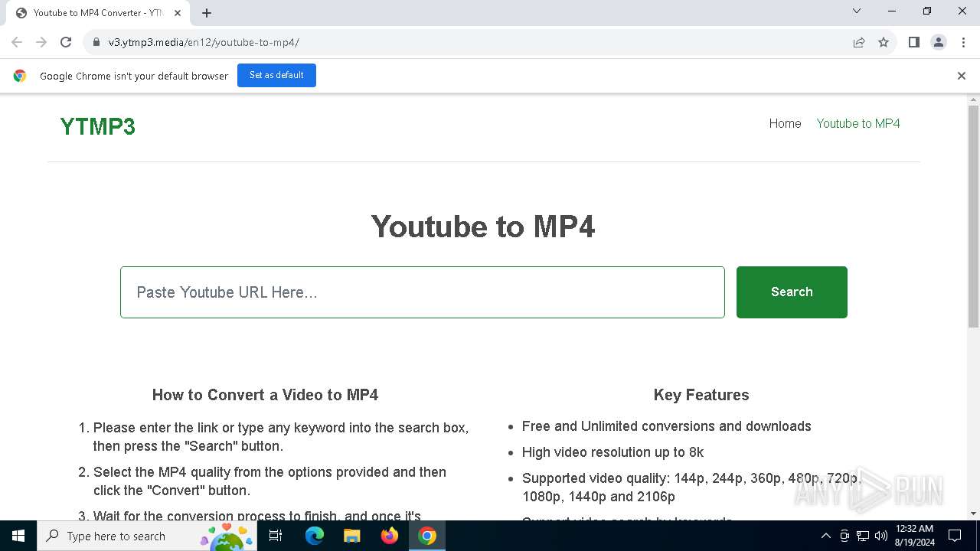
Task: Share this page via the share icon
Action: pyautogui.click(x=859, y=42)
